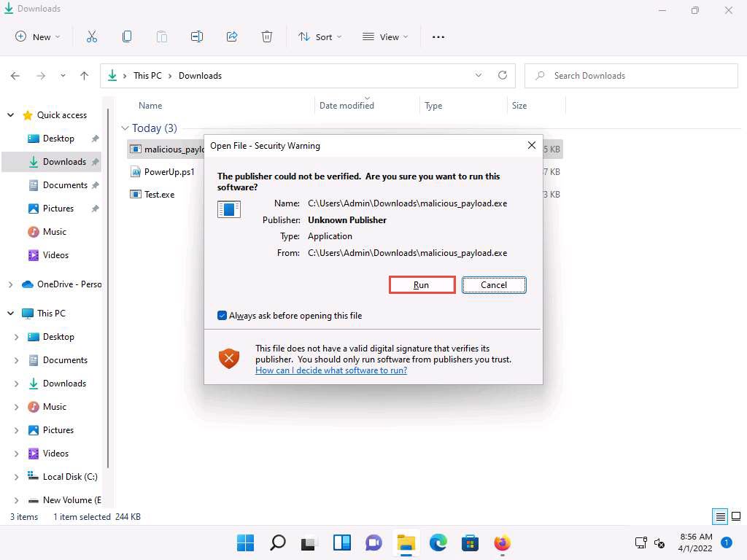Click the Cut scissors icon in toolbar
This screenshot has width=747, height=560.
click(x=92, y=36)
